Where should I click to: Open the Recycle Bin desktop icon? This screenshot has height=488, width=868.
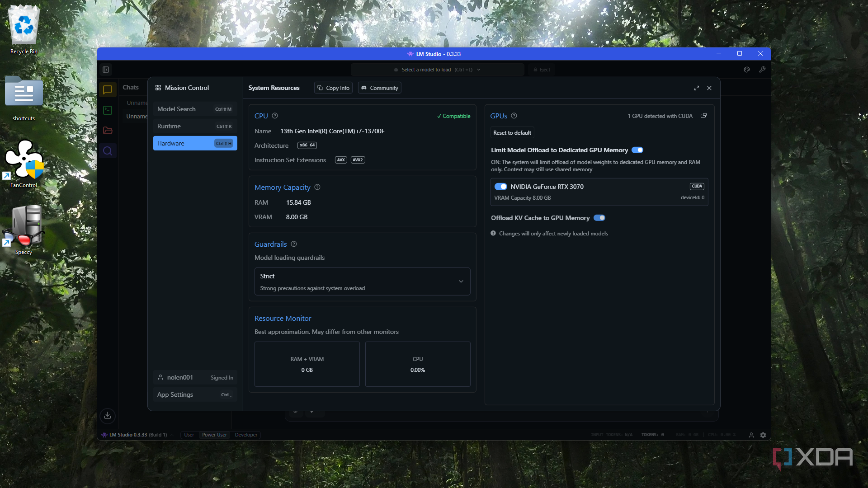tap(24, 30)
